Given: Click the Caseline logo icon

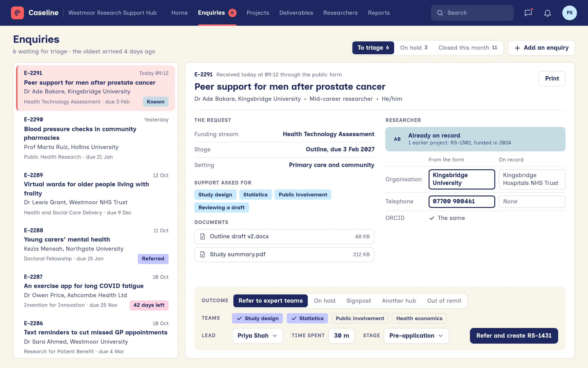Looking at the screenshot, I should click(x=17, y=13).
